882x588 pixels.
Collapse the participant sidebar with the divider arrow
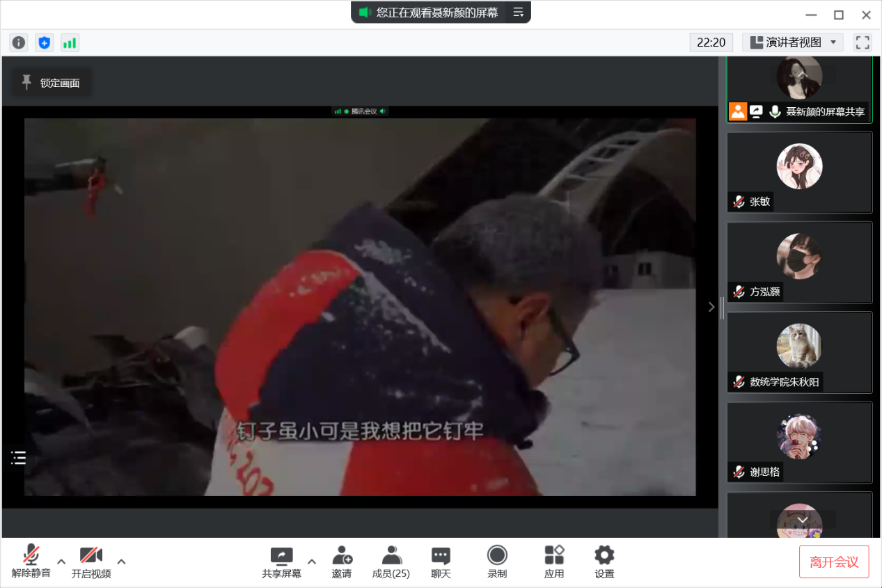[711, 307]
